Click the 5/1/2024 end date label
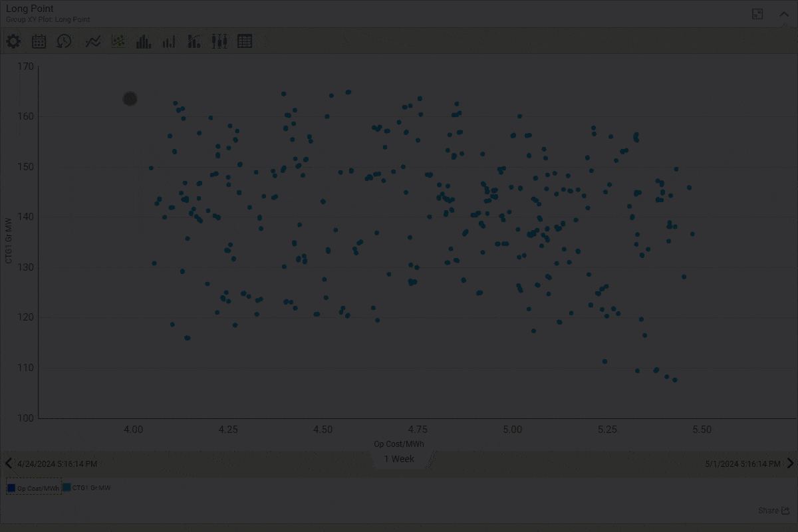 742,464
